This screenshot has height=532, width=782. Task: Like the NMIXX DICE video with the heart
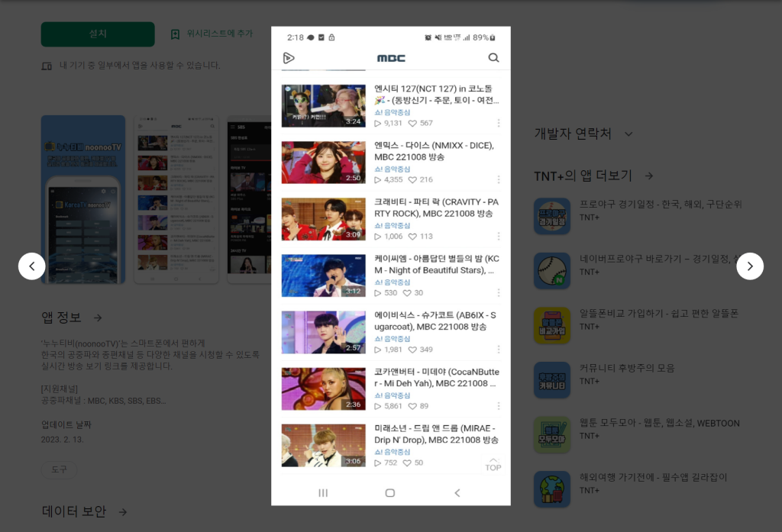[x=412, y=179]
